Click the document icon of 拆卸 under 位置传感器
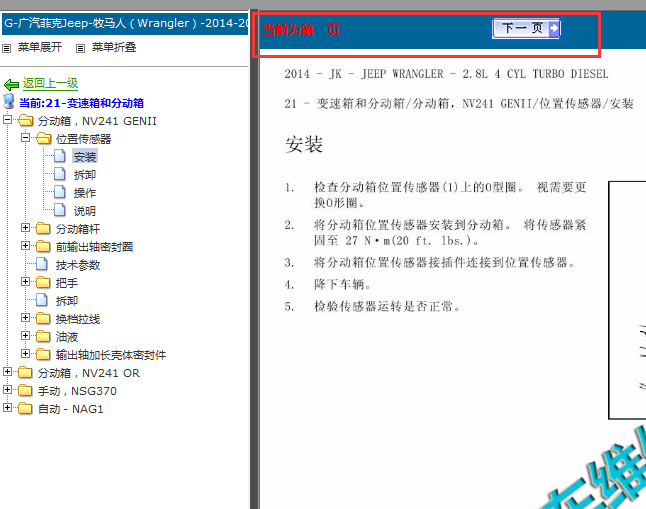 coord(60,174)
